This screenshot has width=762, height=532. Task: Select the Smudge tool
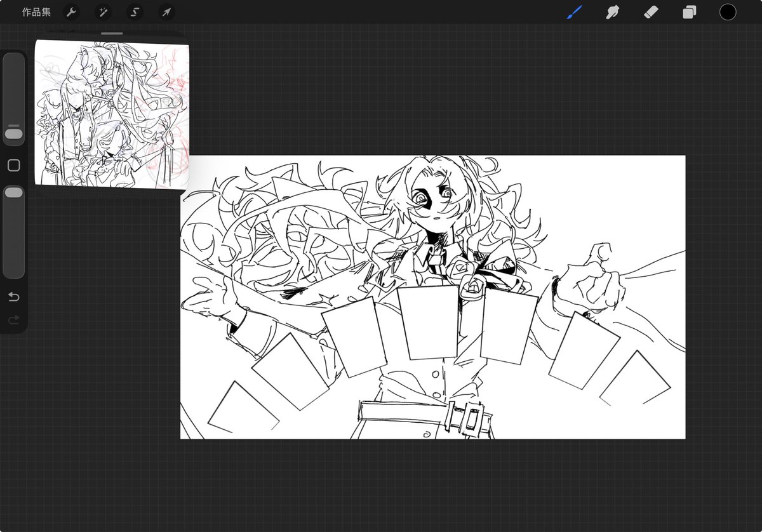point(613,12)
